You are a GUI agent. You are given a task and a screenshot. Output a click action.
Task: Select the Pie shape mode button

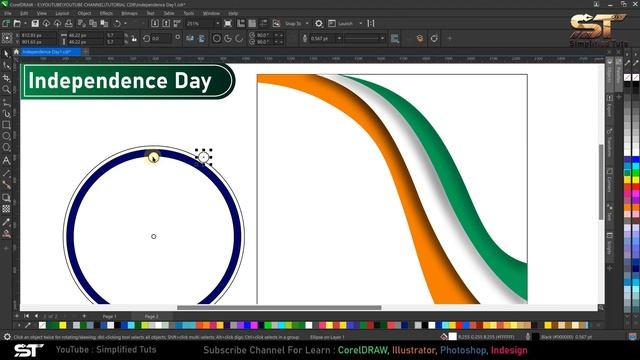tap(228, 38)
